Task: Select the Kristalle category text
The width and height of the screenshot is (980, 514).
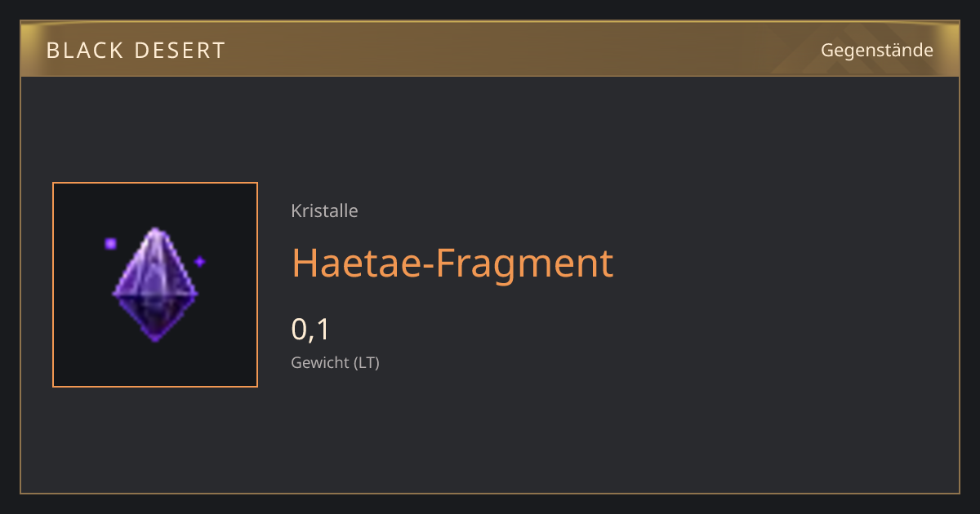Action: (324, 210)
